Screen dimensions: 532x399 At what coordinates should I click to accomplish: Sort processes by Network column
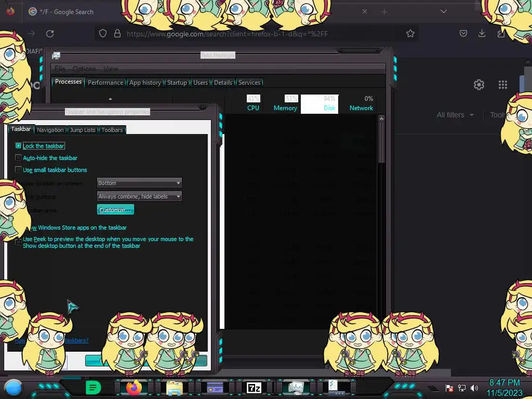361,103
